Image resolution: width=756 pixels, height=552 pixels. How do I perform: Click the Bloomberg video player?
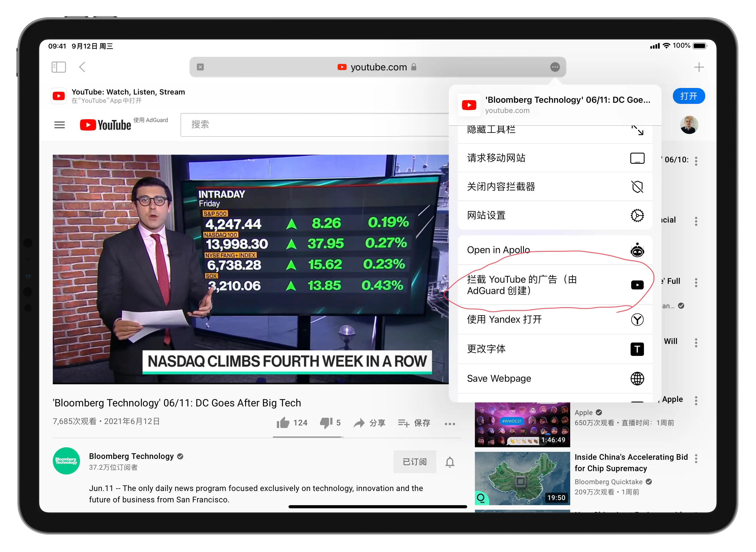coord(250,269)
